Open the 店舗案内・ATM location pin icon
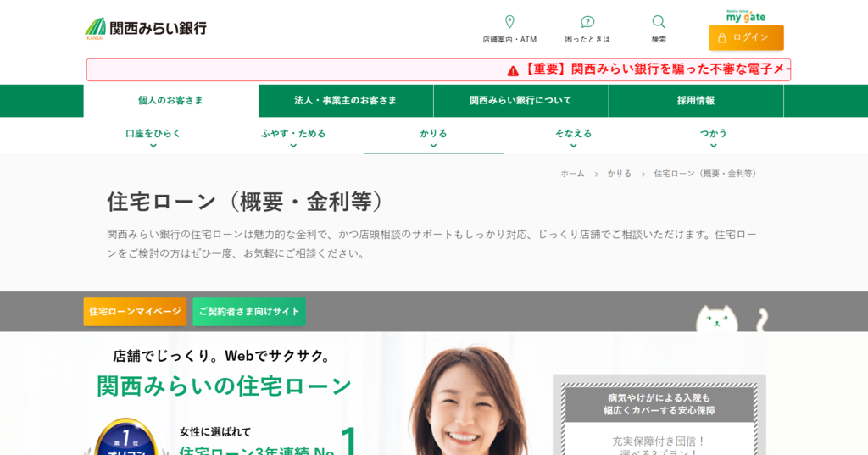The height and width of the screenshot is (455, 868). coord(509,22)
